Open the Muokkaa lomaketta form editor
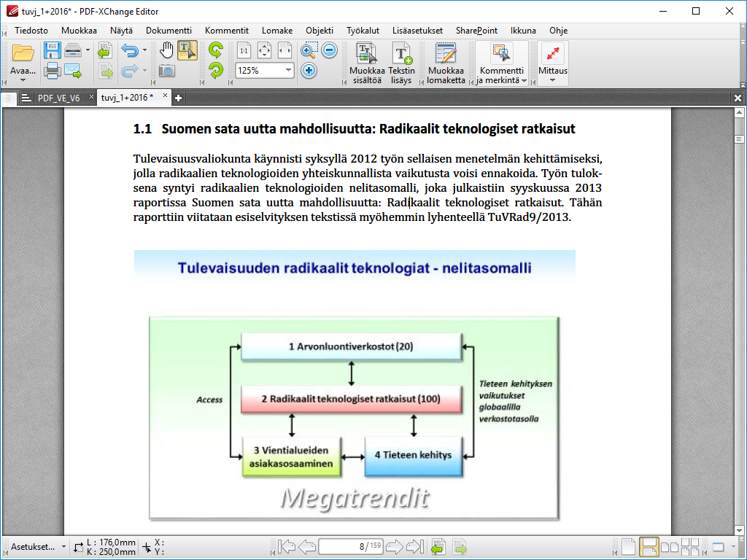 [x=446, y=63]
